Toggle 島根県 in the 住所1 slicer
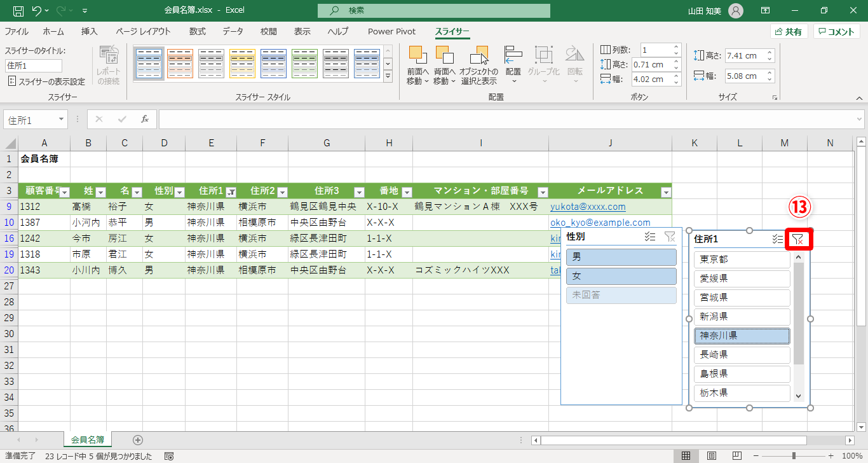This screenshot has width=868, height=463. (x=742, y=374)
